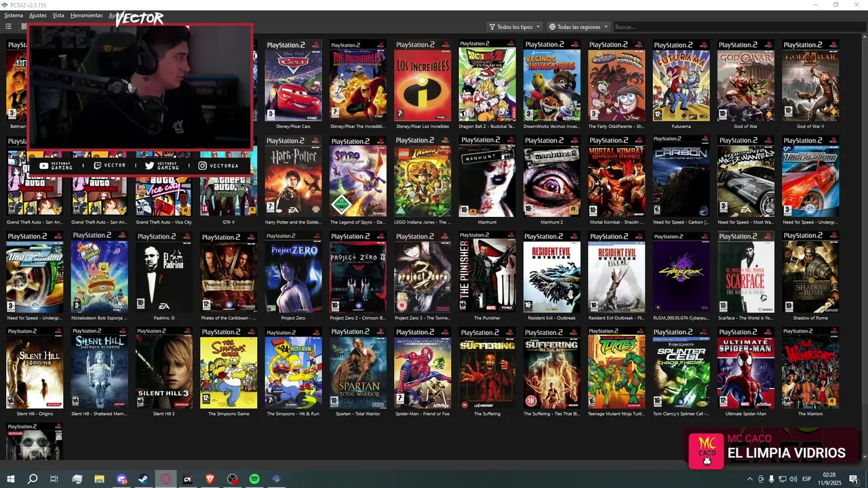Open the Opera GX taskbar icon
The image size is (868, 488).
(166, 479)
